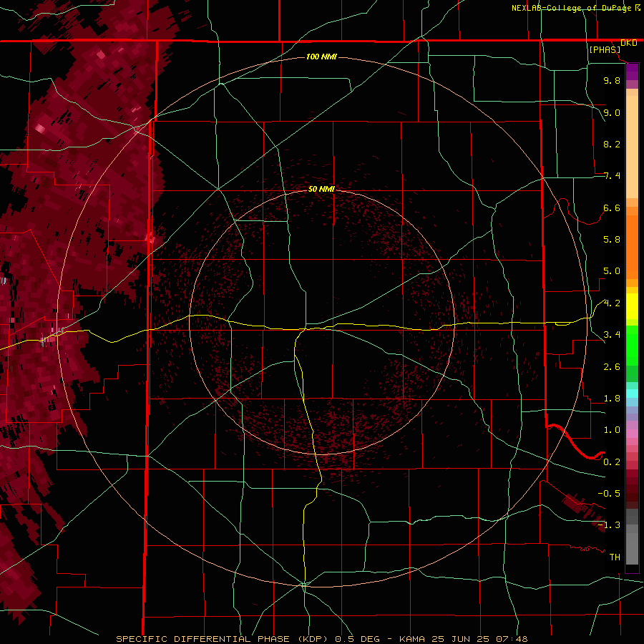Select the large peach segment of the scale
Screen dimensions: 644x644
point(632,147)
